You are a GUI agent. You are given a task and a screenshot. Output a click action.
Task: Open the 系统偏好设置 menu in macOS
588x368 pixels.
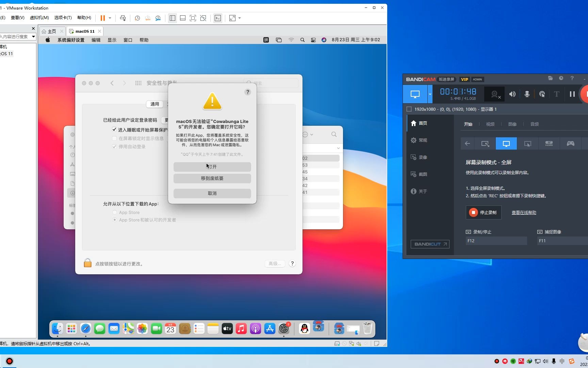(71, 40)
